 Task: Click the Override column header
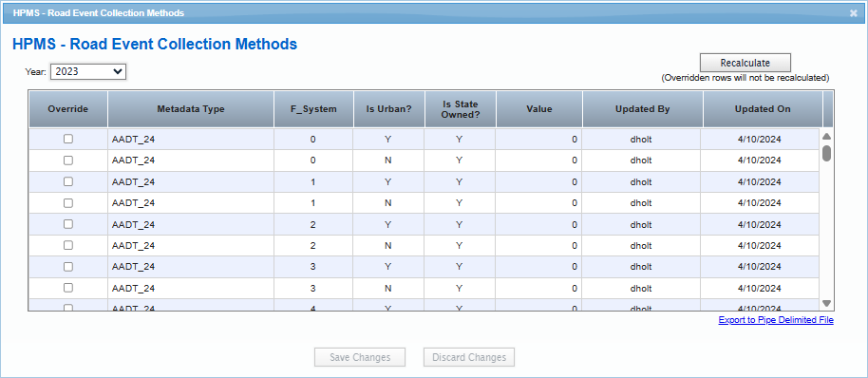68,109
